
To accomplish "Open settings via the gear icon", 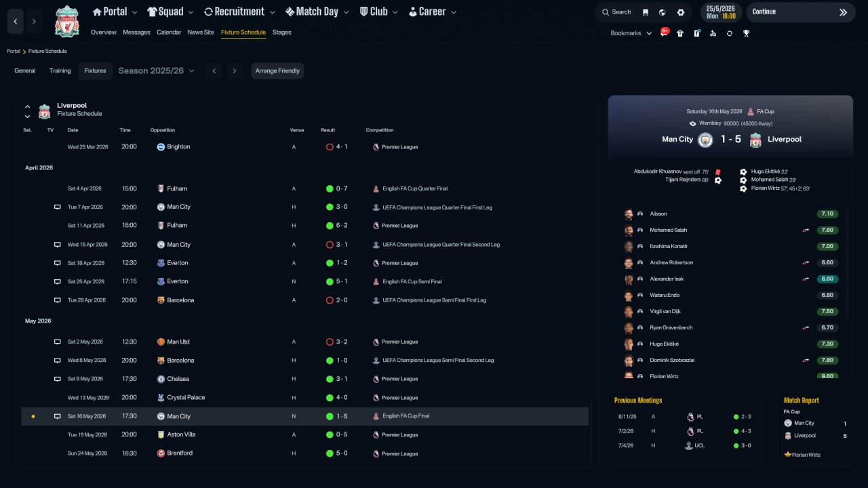I will pyautogui.click(x=681, y=12).
